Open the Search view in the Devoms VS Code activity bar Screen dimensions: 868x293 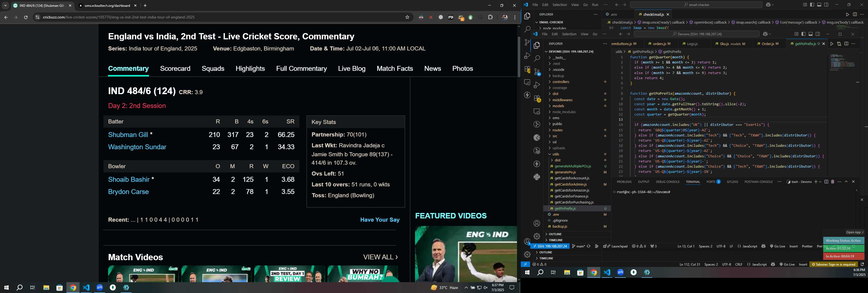[537, 58]
